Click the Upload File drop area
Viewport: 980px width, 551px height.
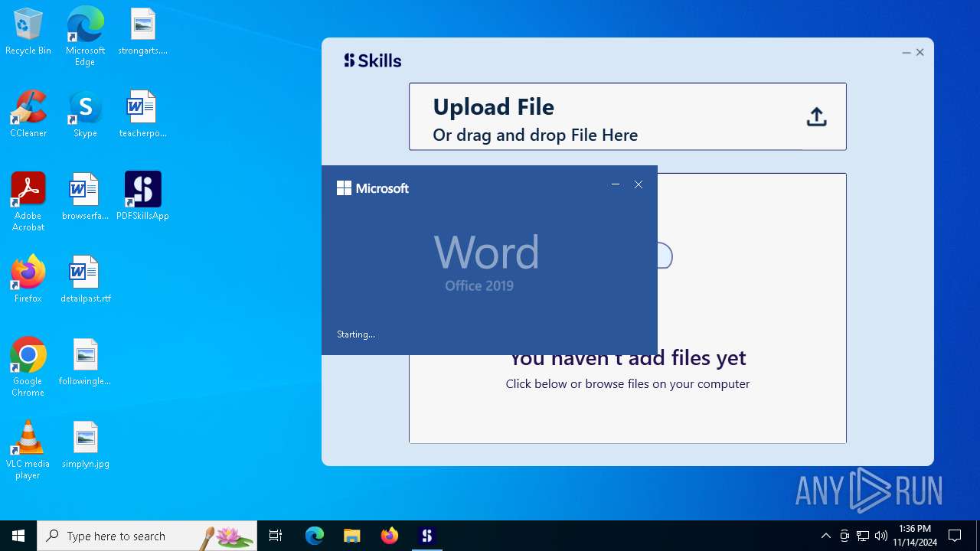click(627, 116)
